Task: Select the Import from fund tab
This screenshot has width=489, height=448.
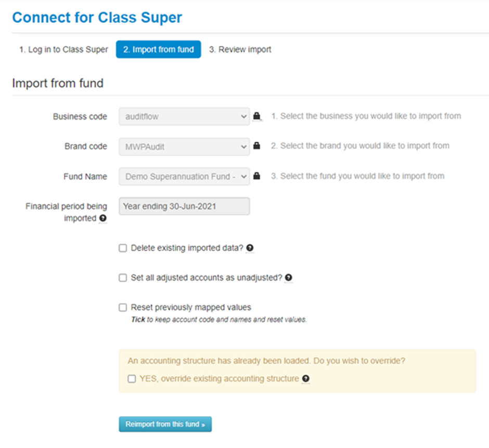Action: [x=158, y=50]
